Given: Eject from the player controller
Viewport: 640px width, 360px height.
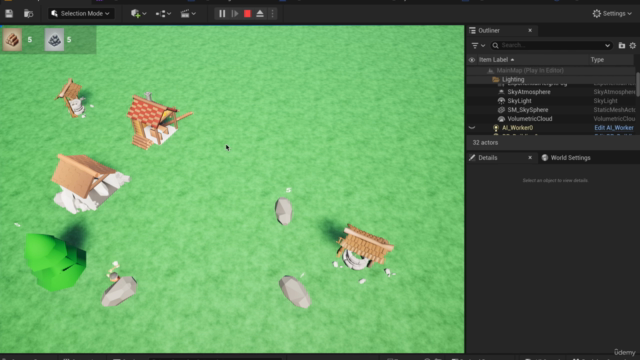Looking at the screenshot, I should click(x=260, y=14).
